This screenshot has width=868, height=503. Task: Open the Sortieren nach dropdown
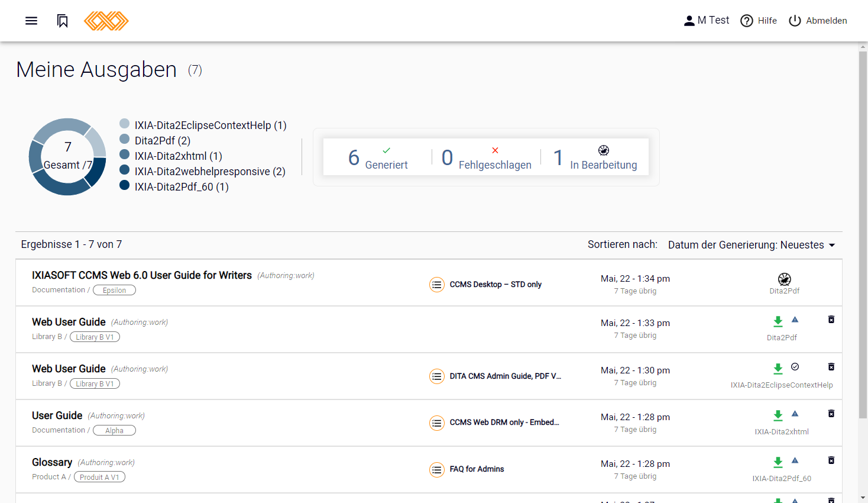752,245
